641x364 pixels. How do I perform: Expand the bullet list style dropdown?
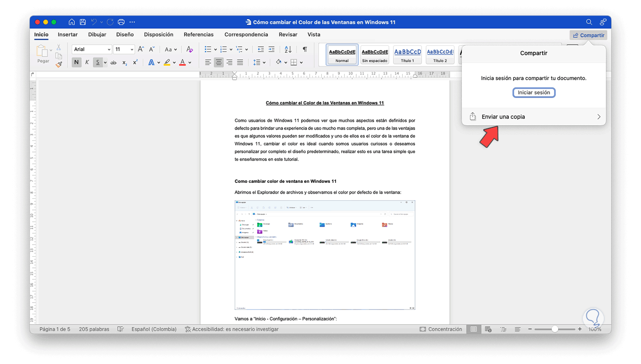(215, 50)
